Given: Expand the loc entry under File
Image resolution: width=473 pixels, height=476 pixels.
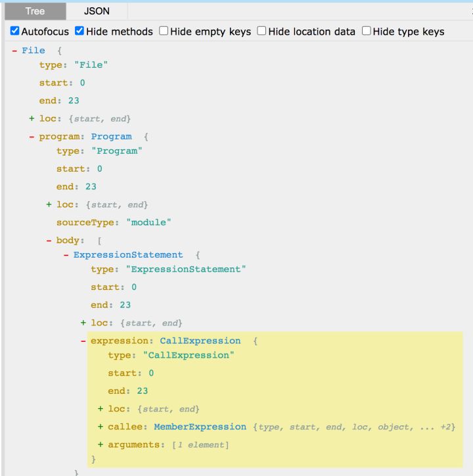Looking at the screenshot, I should tap(32, 118).
